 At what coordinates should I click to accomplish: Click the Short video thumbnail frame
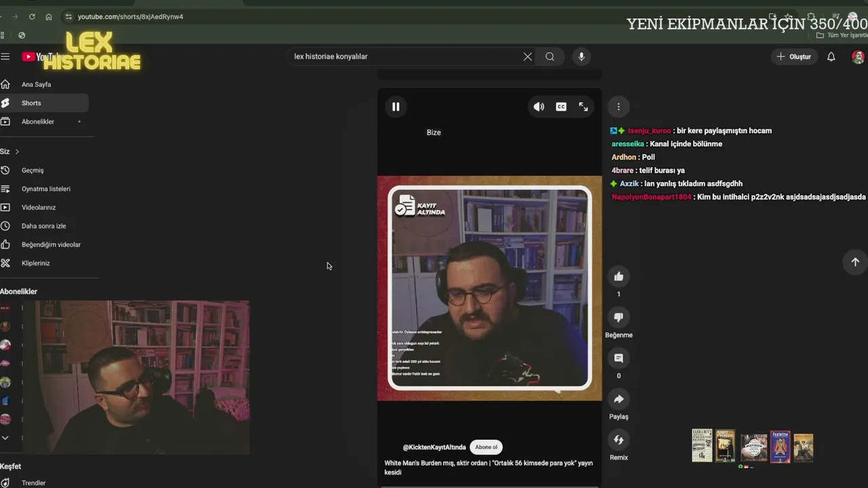click(x=490, y=288)
